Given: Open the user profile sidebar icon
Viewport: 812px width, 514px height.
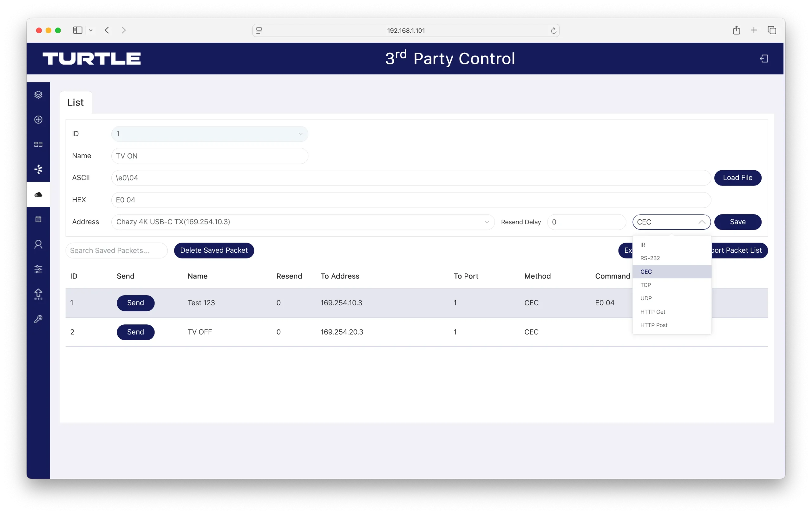Looking at the screenshot, I should click(x=38, y=244).
